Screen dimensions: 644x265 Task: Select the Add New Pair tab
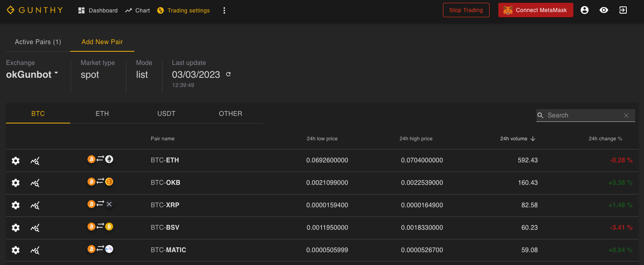102,42
